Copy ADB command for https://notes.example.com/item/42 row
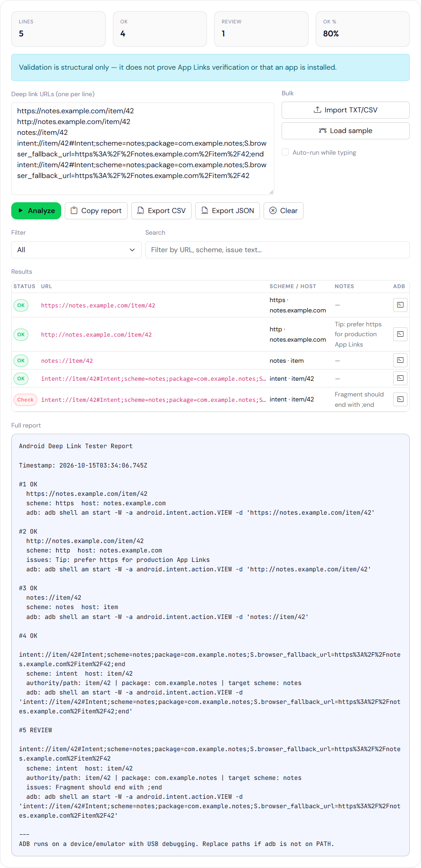Viewport: 421px width, 868px height. pos(400,305)
